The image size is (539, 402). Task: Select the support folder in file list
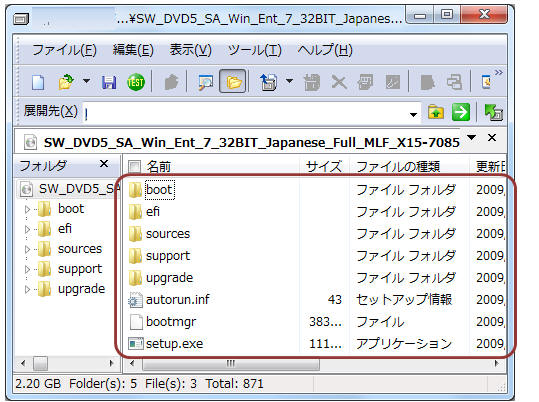(x=168, y=256)
